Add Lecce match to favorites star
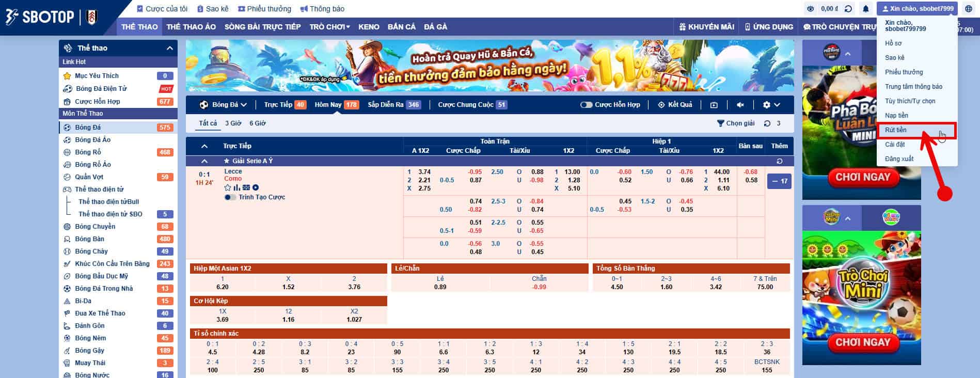Image resolution: width=980 pixels, height=378 pixels. click(x=228, y=187)
